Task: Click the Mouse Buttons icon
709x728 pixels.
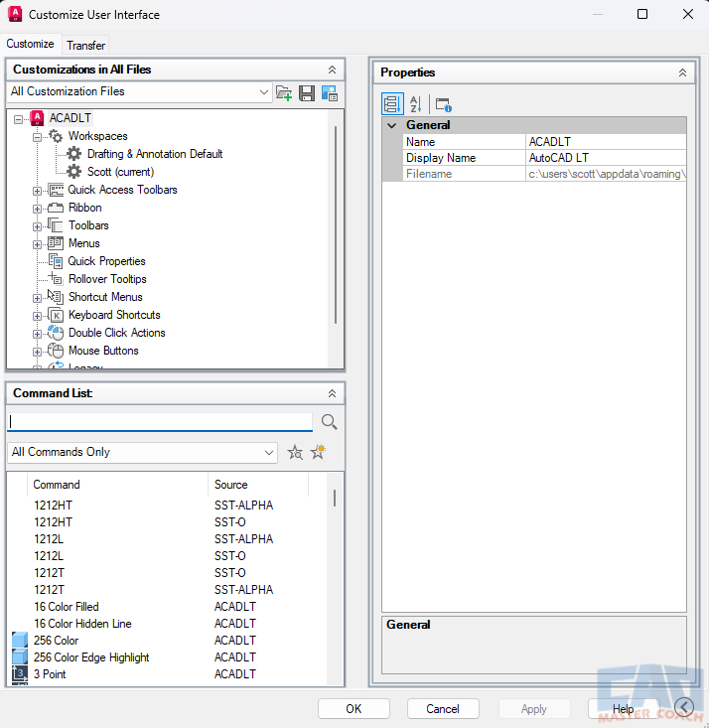Action: tap(56, 351)
